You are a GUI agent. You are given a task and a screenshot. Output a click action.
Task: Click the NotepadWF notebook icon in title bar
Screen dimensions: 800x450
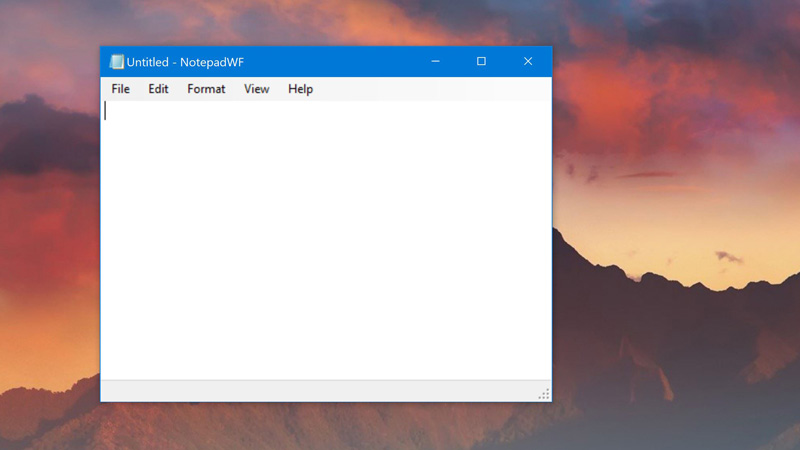116,62
